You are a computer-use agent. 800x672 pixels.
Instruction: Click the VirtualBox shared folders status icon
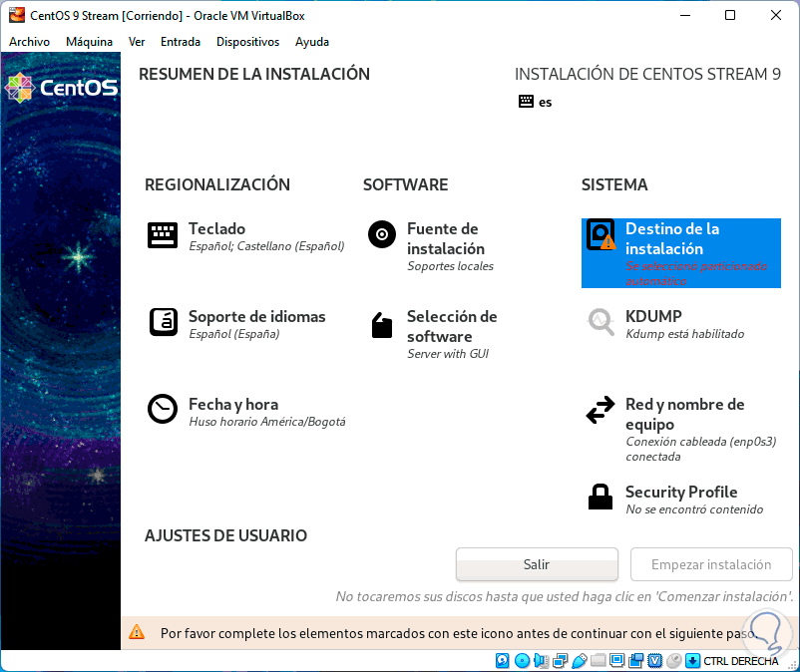coord(598,661)
